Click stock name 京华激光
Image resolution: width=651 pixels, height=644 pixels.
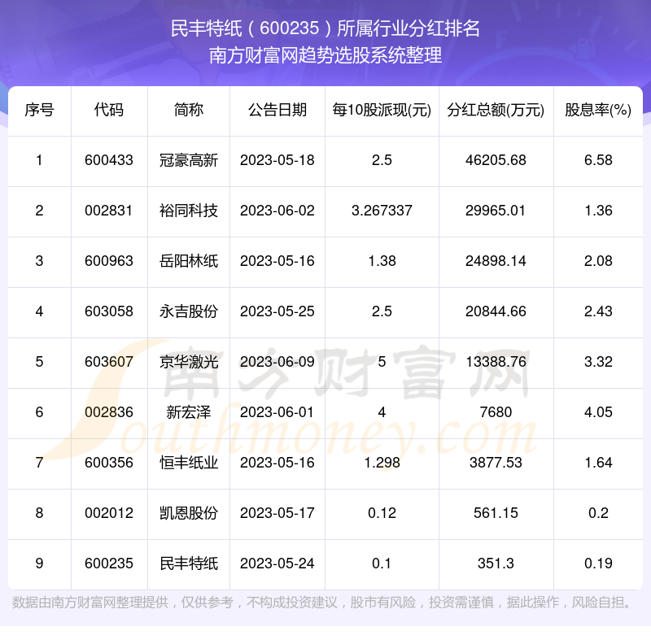[189, 362]
